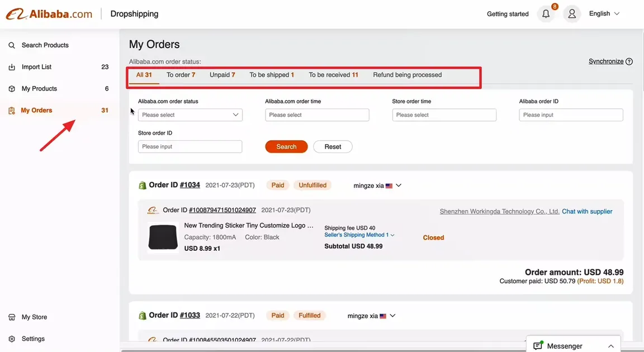Open the Alibaba.com logo home link
This screenshot has width=644, height=352.
[x=49, y=14]
